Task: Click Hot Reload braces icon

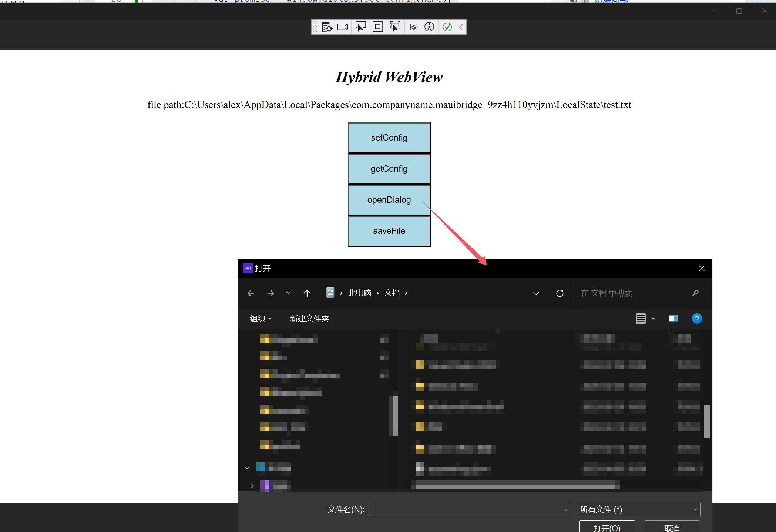Action: (413, 27)
